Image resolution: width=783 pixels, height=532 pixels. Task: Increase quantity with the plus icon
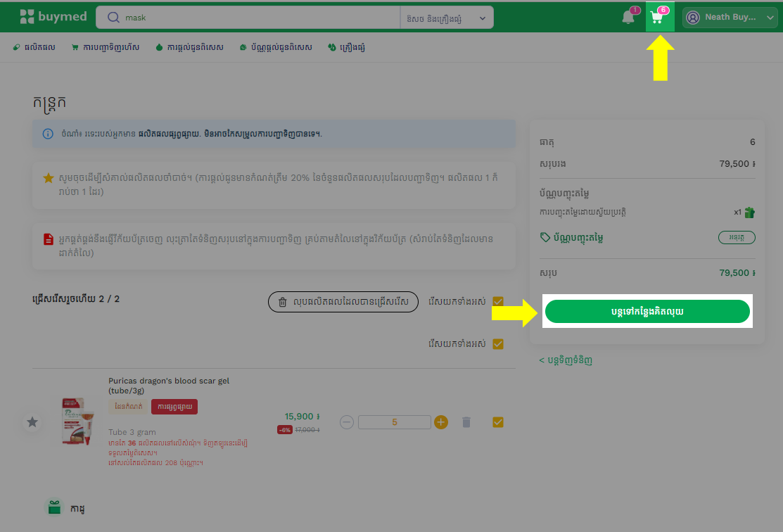click(x=441, y=422)
